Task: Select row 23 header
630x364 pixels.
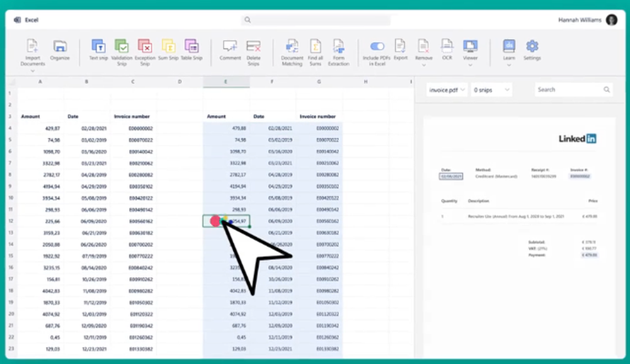Action: 11,349
